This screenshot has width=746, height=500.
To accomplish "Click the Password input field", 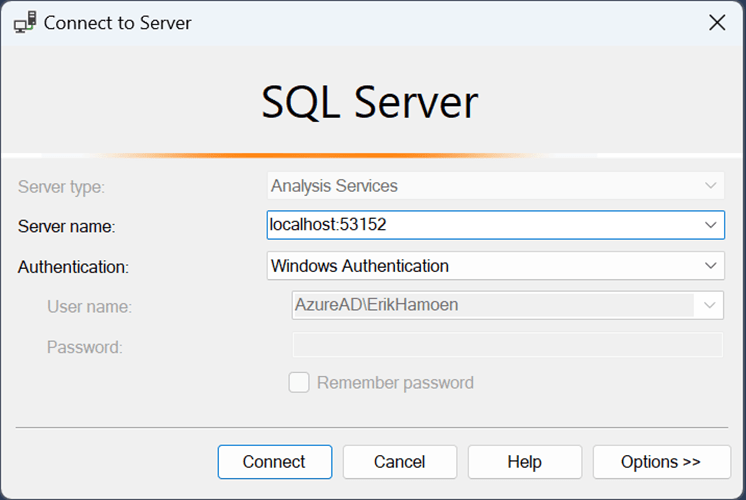I will point(506,345).
